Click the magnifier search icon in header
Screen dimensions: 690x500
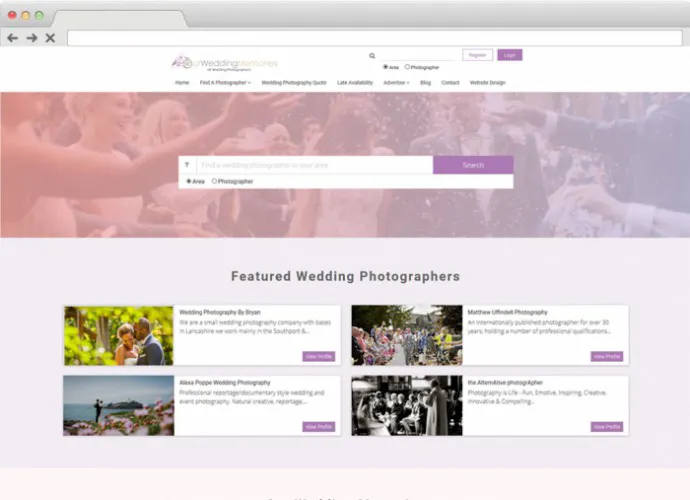[372, 56]
